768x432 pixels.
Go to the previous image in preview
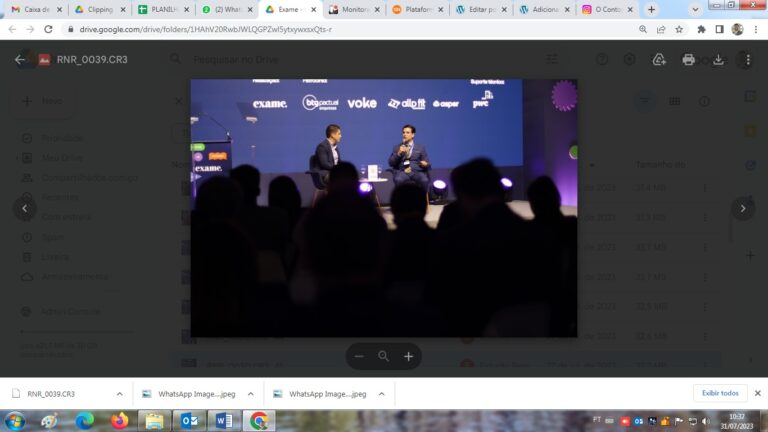[25, 209]
